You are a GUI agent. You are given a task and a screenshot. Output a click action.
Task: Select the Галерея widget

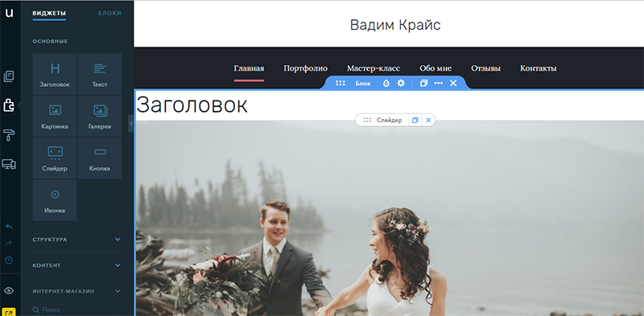tap(100, 116)
